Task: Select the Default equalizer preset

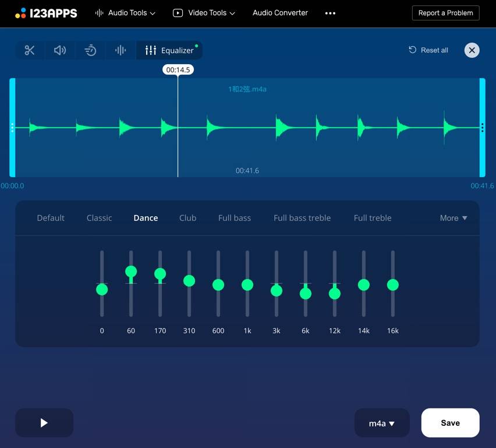Action: [51, 218]
